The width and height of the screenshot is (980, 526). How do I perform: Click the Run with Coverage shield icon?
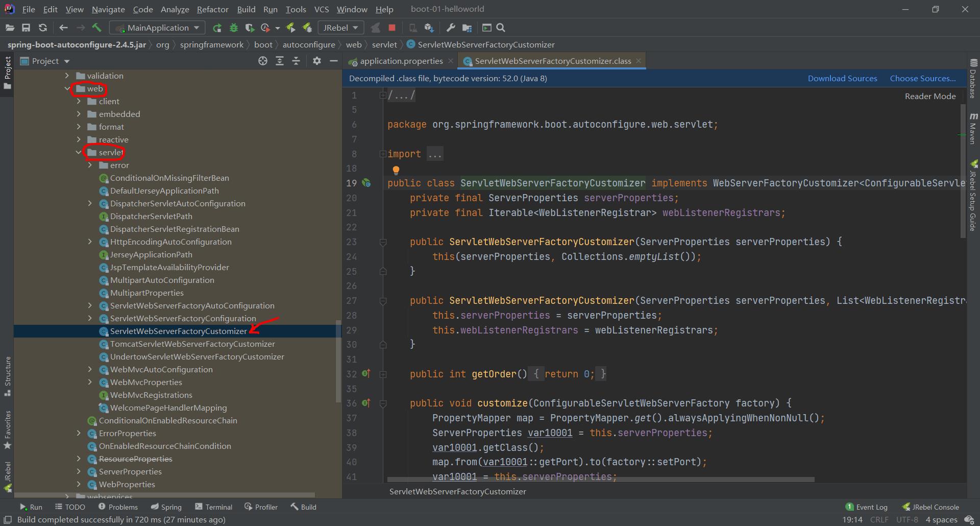[x=250, y=28]
